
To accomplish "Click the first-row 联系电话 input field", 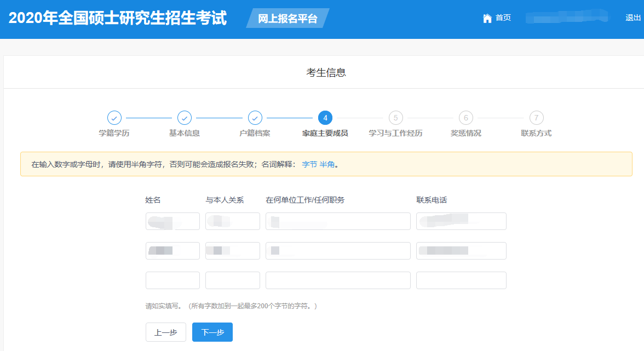I will coord(461,221).
